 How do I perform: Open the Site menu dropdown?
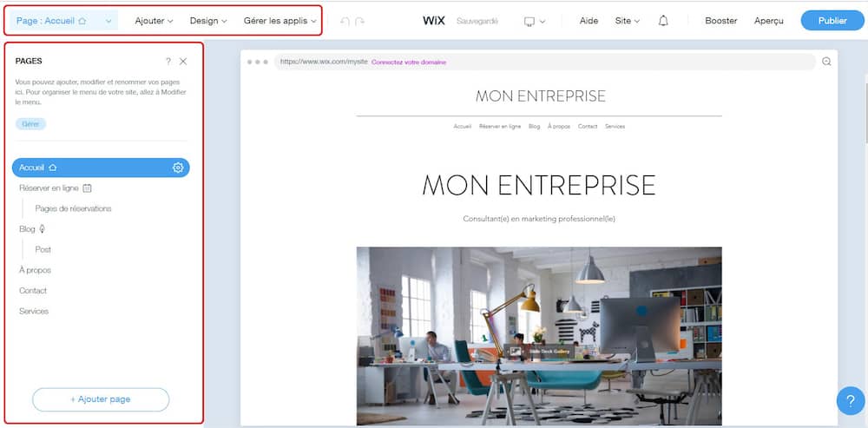coord(628,21)
